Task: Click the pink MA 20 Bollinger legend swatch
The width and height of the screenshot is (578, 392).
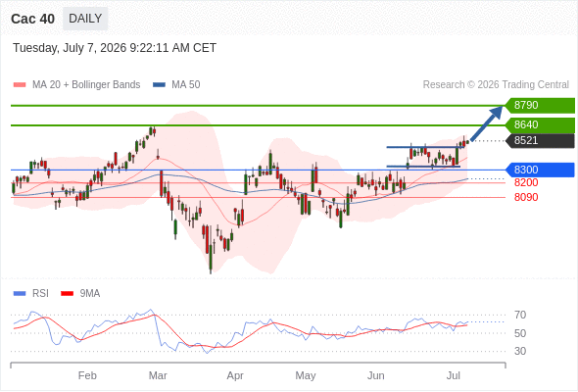Action: [x=20, y=85]
